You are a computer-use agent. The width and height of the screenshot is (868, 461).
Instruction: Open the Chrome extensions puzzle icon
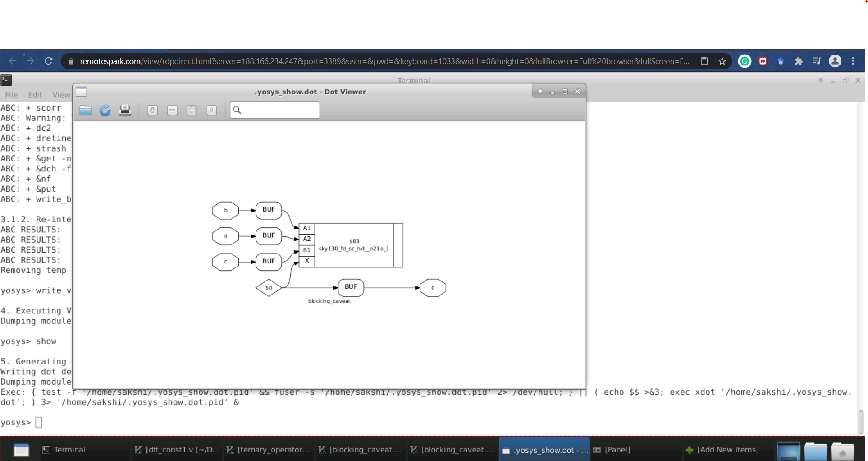pos(799,61)
